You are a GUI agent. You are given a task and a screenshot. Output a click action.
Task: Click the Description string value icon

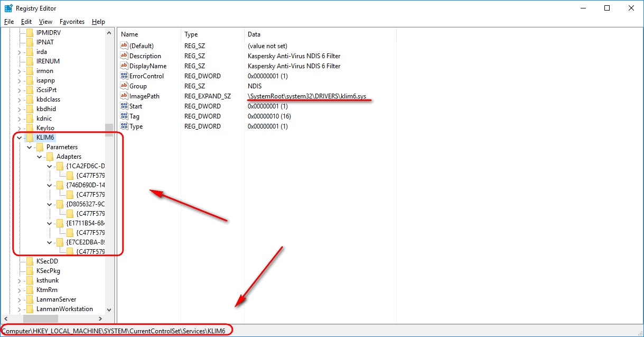[124, 56]
